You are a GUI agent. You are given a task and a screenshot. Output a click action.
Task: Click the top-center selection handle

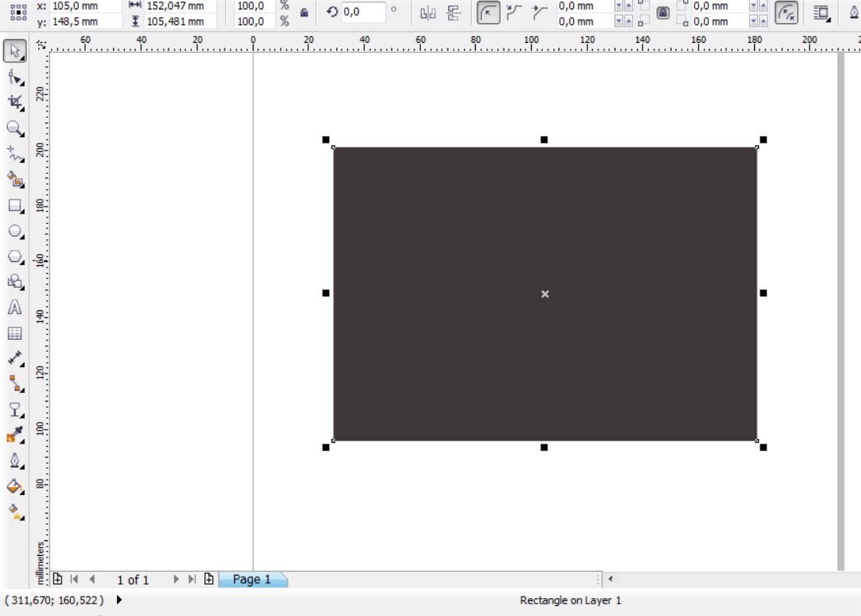tap(544, 140)
